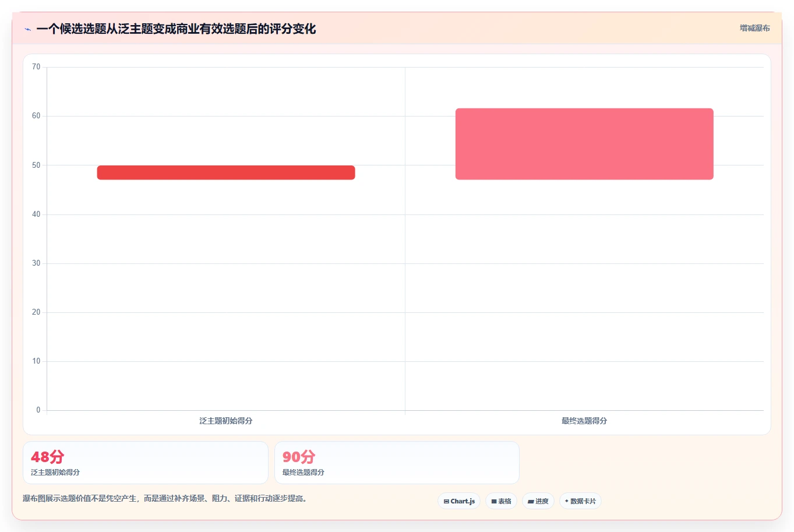This screenshot has width=794, height=532.
Task: Click the x-axis label 泛主题初始得分
Action: tap(226, 421)
